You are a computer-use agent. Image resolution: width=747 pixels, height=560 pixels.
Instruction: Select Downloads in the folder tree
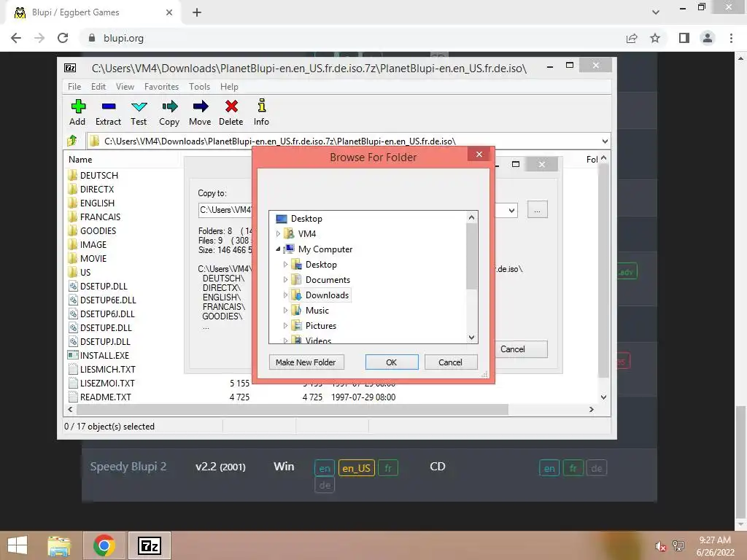327,295
